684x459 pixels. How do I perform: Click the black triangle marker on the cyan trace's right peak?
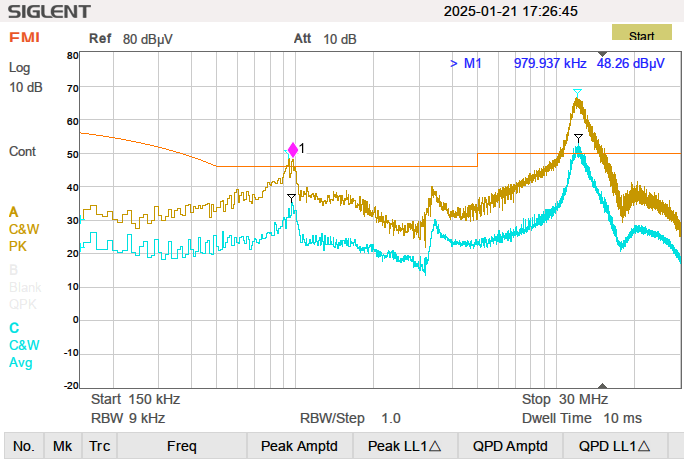(578, 137)
